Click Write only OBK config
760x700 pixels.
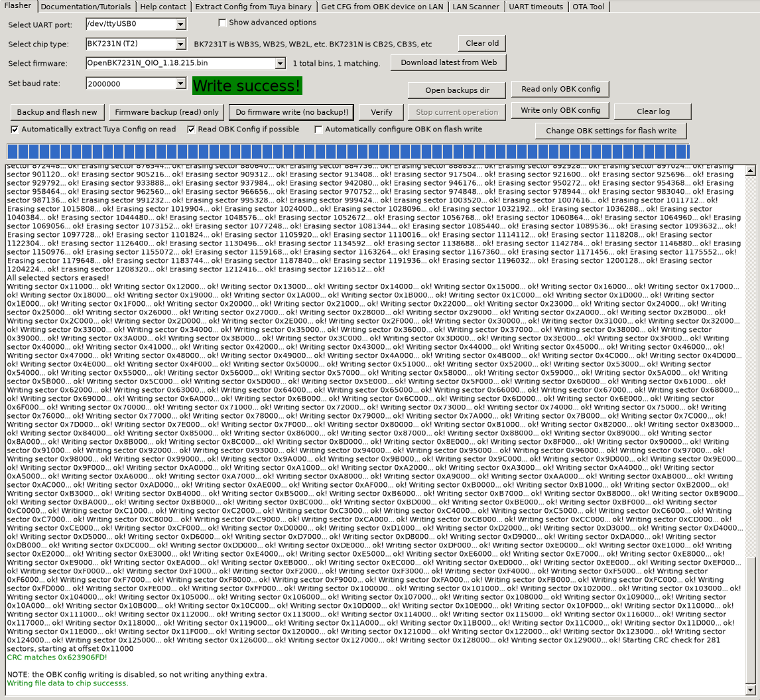tap(560, 111)
